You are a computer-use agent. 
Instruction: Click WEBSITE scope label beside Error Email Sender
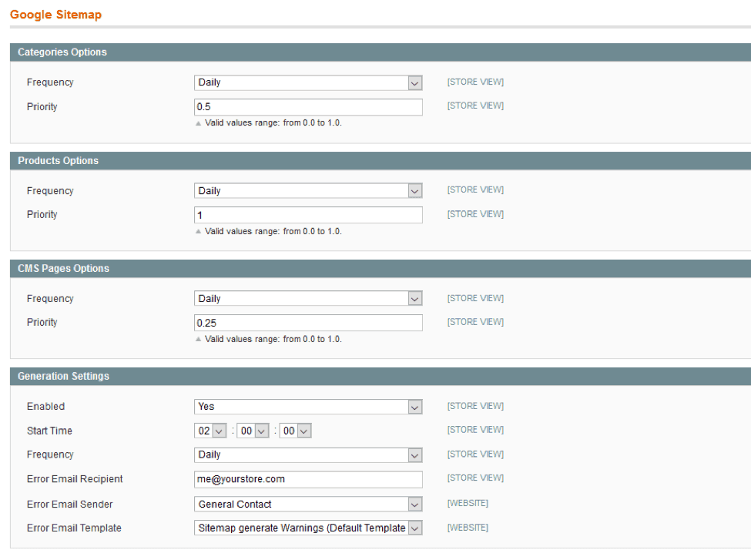pyautogui.click(x=468, y=503)
